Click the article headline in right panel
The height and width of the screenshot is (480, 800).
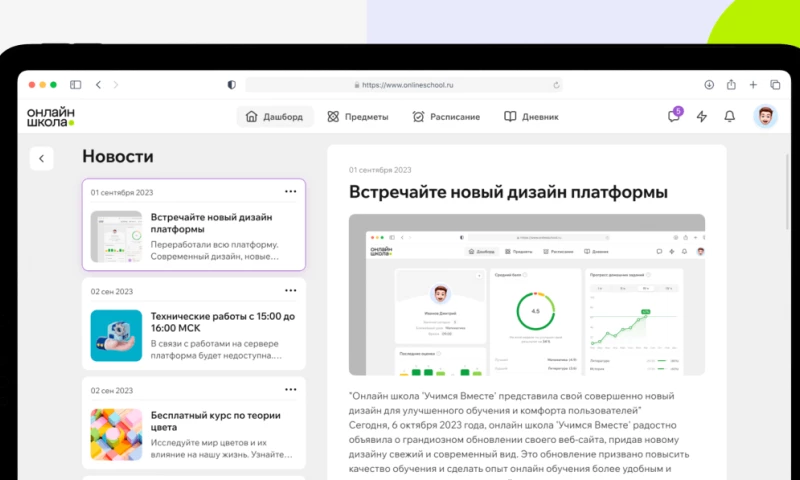pyautogui.click(x=508, y=192)
